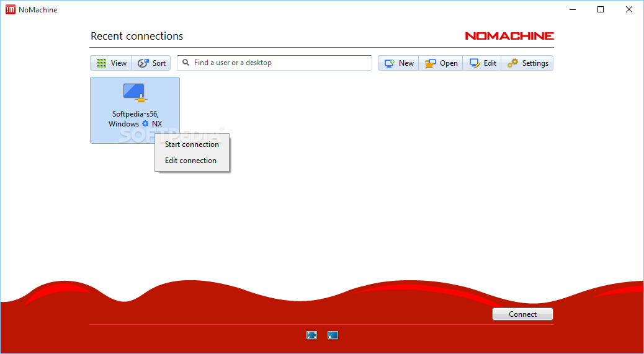This screenshot has height=354, width=644.
Task: Click Open to load a connection file
Action: pyautogui.click(x=441, y=63)
